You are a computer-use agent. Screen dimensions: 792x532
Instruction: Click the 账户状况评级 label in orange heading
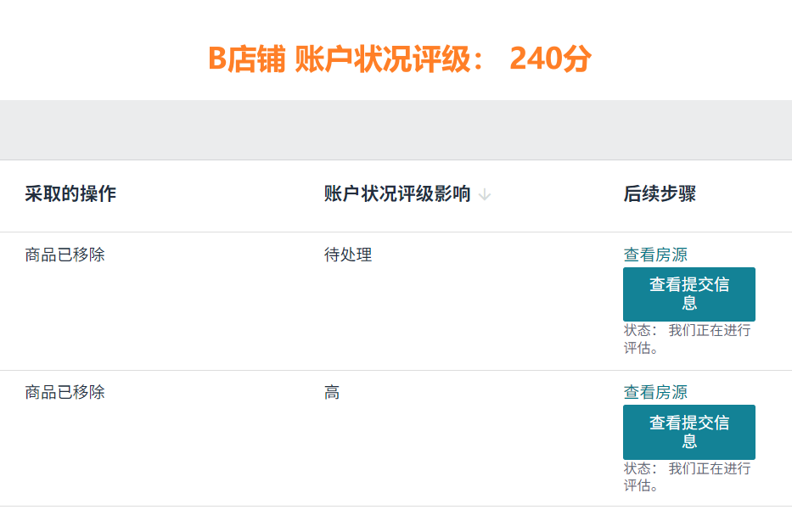(383, 59)
